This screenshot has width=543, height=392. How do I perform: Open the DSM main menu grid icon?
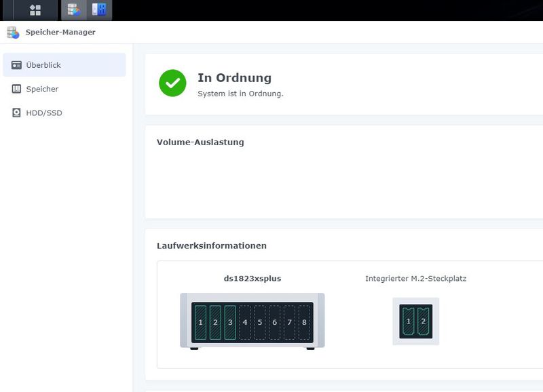pos(35,9)
